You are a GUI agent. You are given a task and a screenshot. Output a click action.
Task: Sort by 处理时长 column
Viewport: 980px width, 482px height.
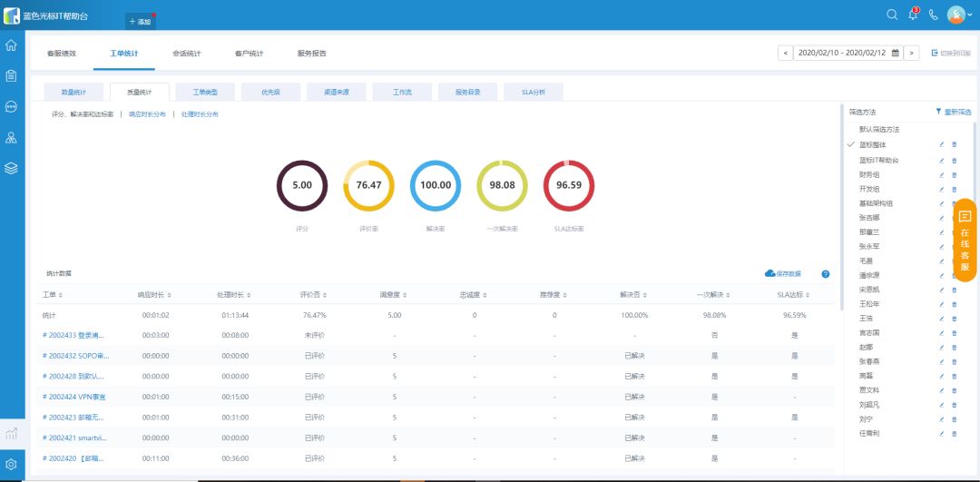pyautogui.click(x=234, y=294)
